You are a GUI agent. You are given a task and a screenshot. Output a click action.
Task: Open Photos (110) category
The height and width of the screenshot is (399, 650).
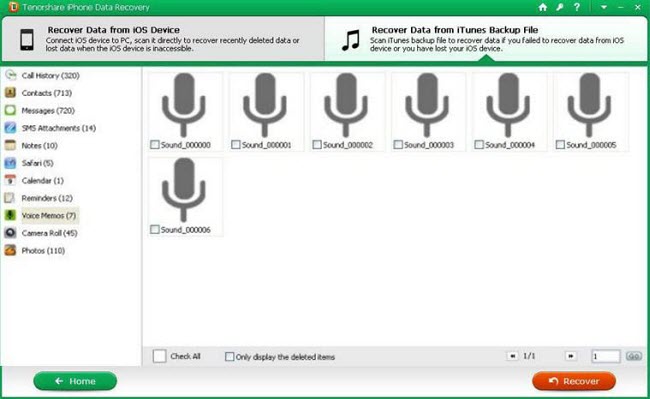[43, 251]
